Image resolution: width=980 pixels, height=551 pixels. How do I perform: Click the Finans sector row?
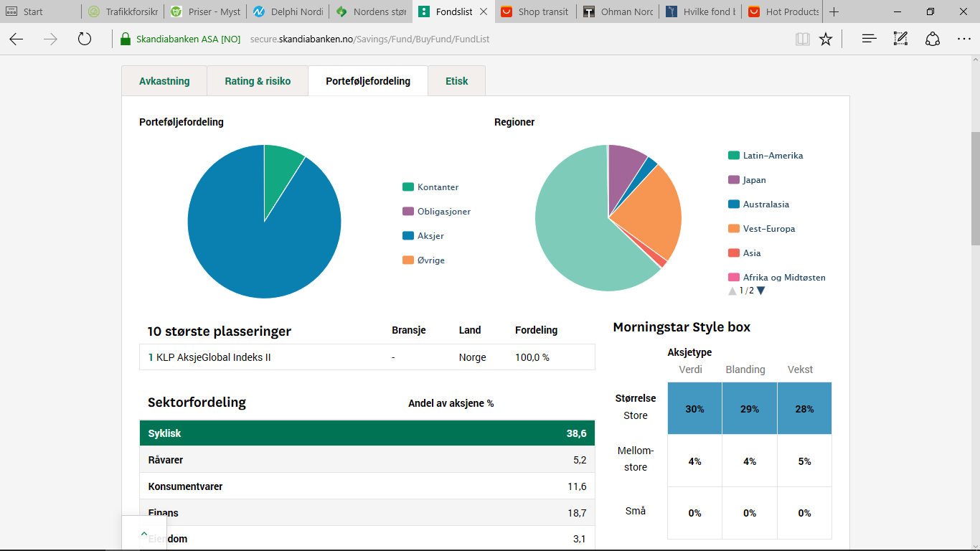coord(367,513)
